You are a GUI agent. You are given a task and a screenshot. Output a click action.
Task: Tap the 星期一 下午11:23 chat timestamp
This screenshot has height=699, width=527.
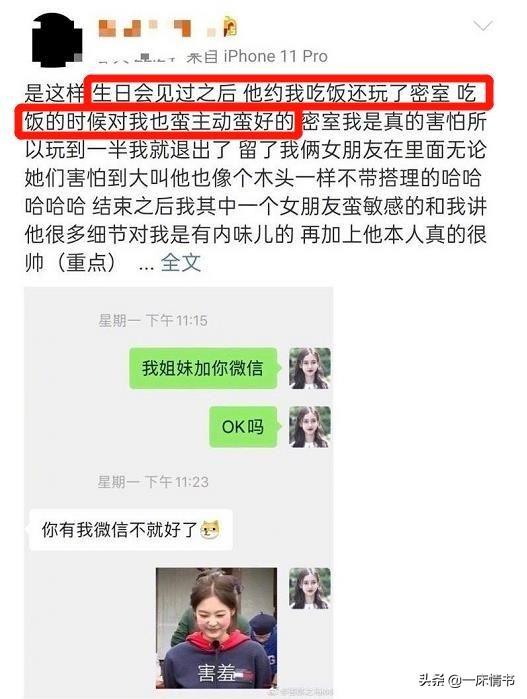(153, 481)
